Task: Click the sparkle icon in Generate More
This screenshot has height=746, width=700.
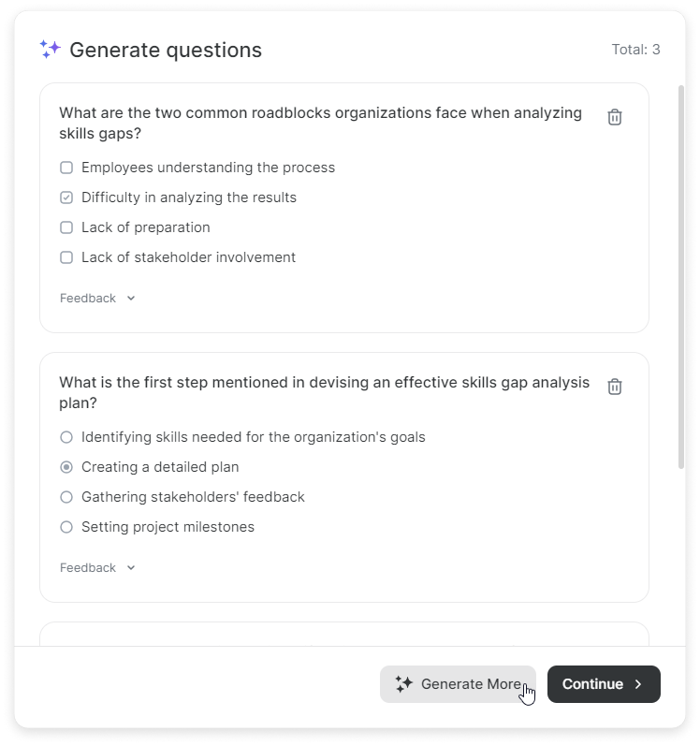Action: [x=404, y=684]
